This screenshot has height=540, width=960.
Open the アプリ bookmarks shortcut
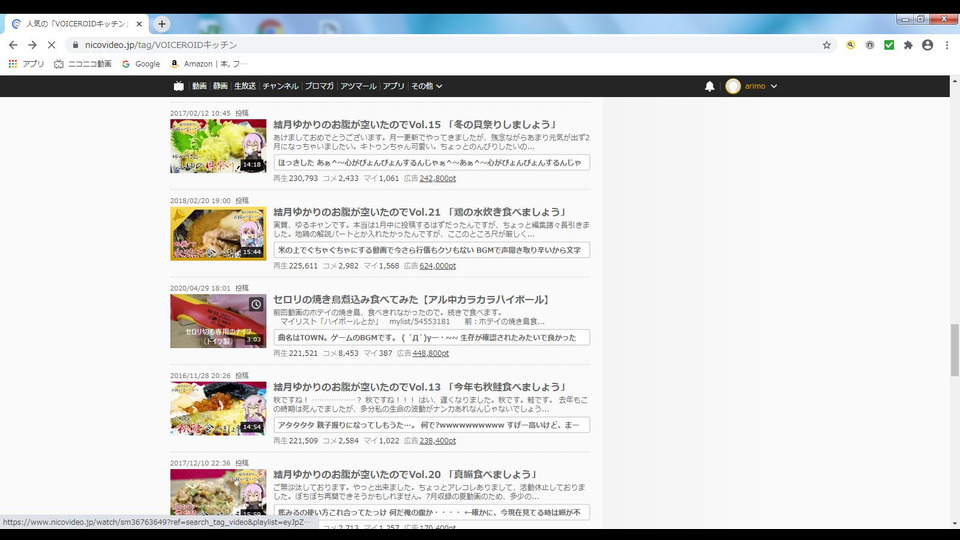point(26,64)
